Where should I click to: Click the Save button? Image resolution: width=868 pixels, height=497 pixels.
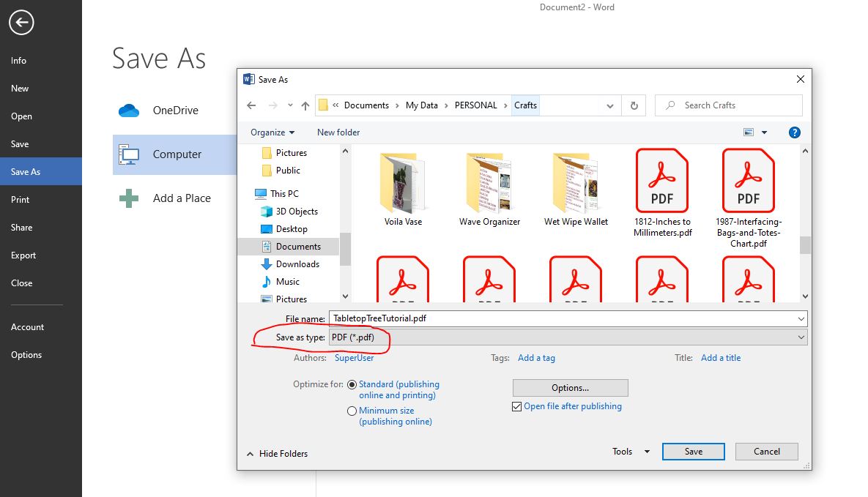point(693,452)
